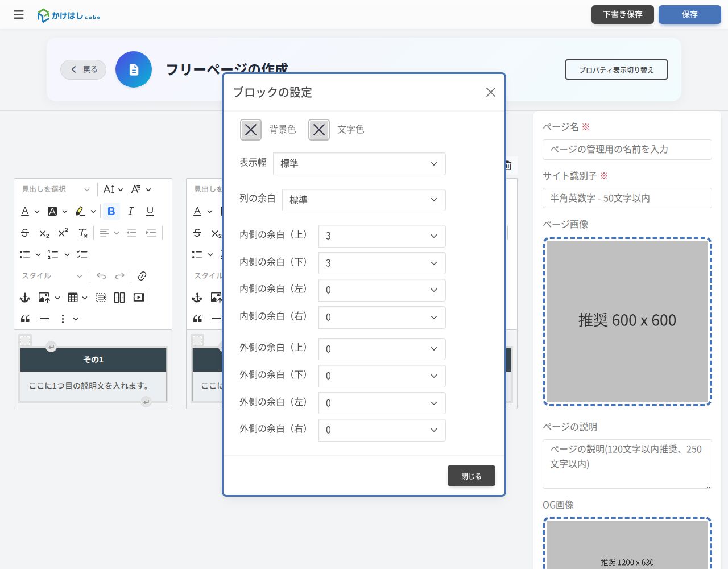Click remove format icon in first editor
Image resolution: width=728 pixels, height=569 pixels.
(x=82, y=233)
